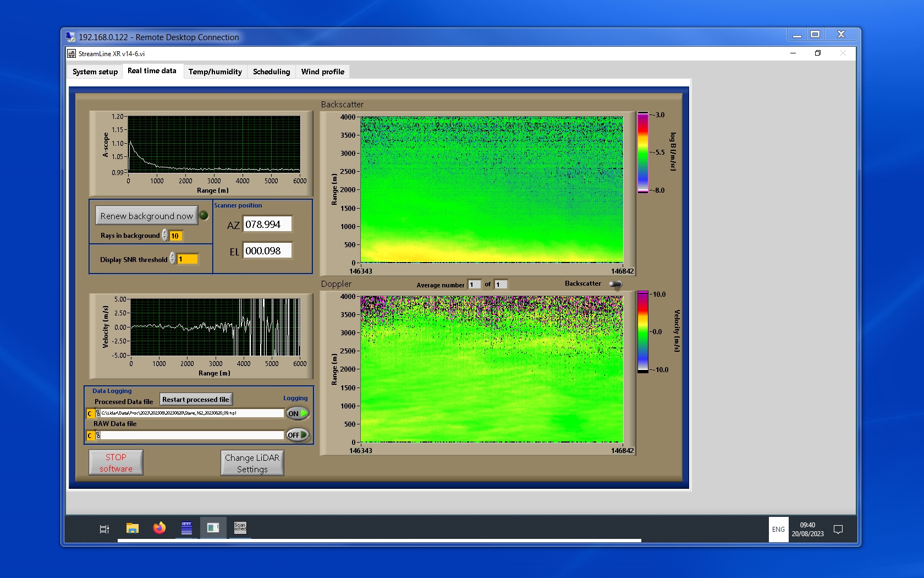Enable RAW data file logging switch

tap(298, 435)
